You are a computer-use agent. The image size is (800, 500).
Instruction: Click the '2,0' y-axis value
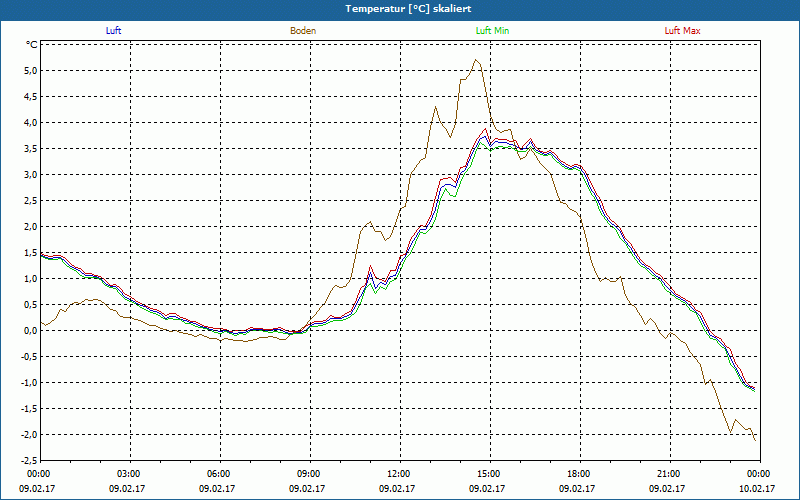coord(32,227)
